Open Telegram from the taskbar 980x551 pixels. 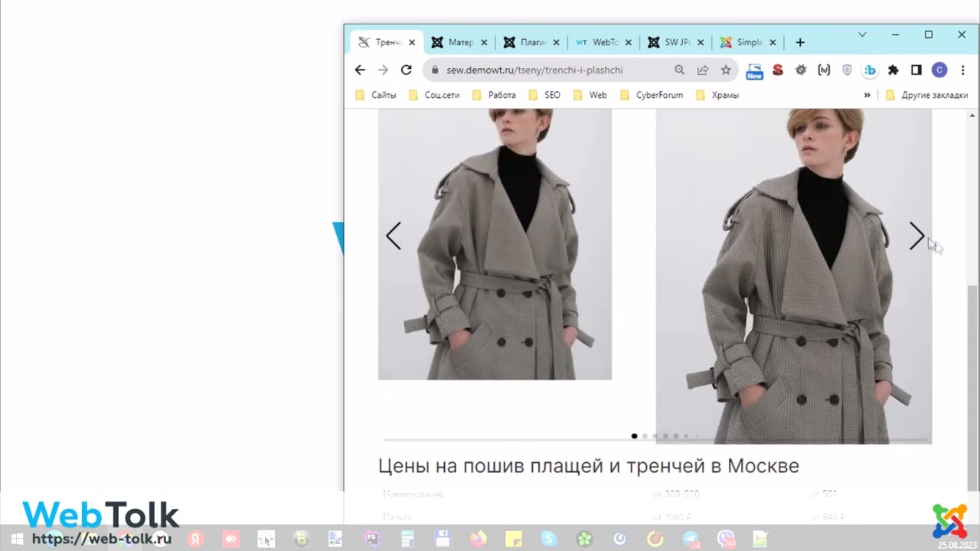(x=691, y=539)
